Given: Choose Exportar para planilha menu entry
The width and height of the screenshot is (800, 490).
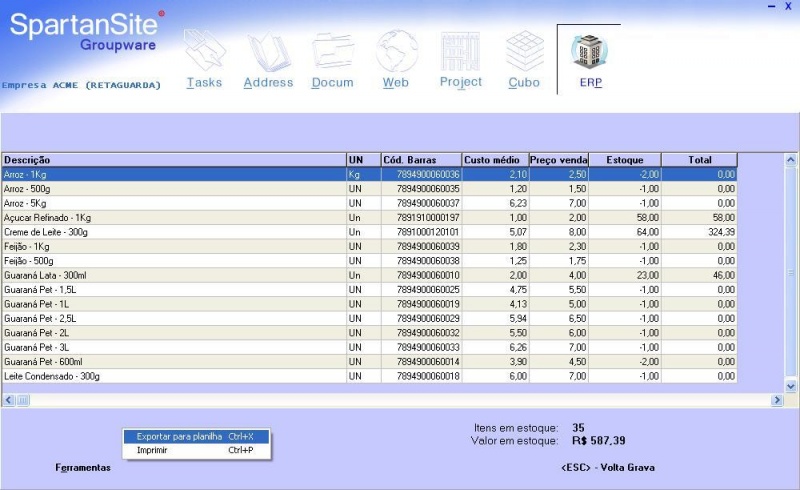Looking at the screenshot, I should 196,436.
